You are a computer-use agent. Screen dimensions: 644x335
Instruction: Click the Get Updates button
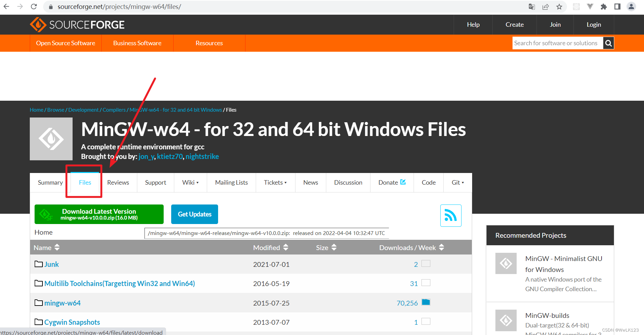click(x=194, y=214)
